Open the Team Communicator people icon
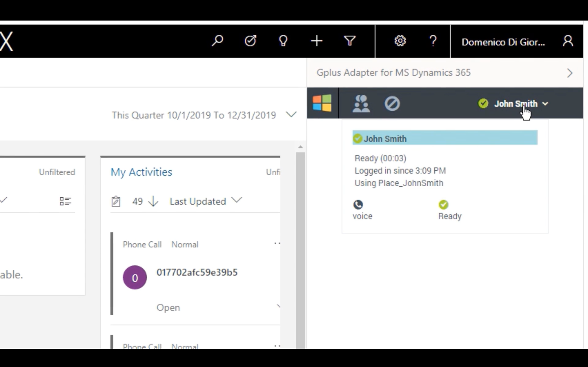 [x=361, y=104]
